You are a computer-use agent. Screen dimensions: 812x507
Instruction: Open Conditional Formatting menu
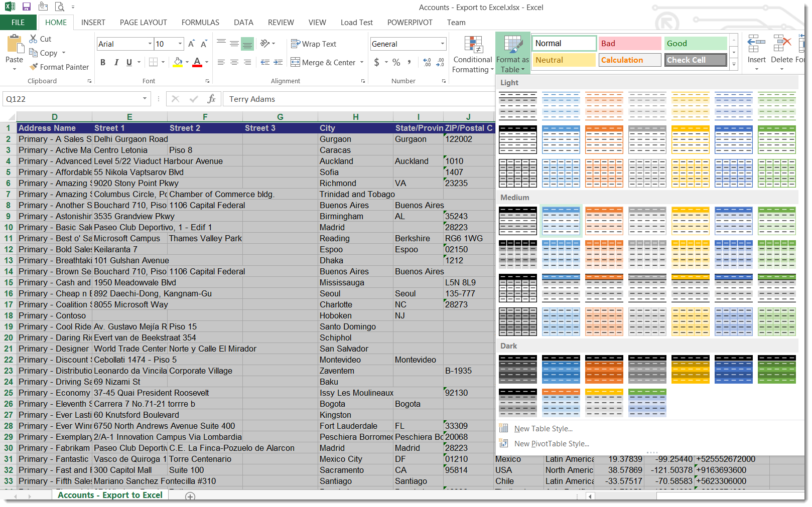(x=472, y=54)
